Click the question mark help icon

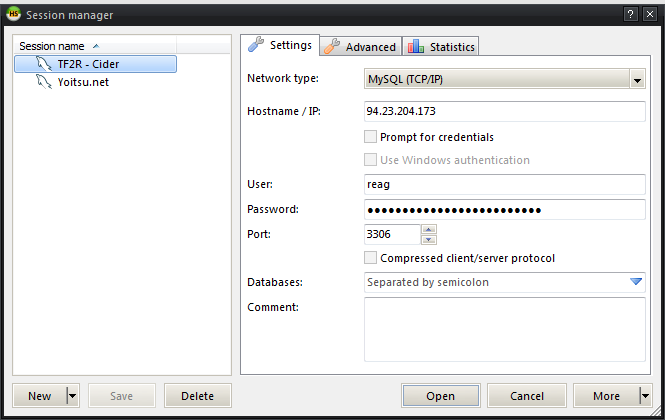pos(631,14)
